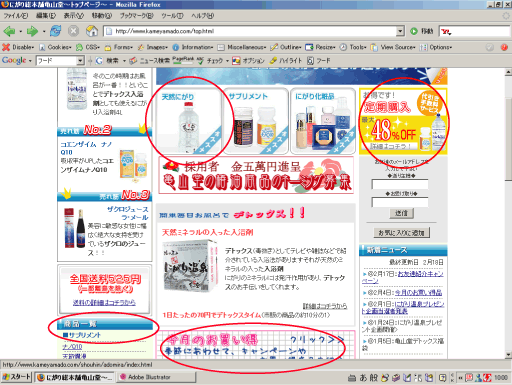The image size is (512, 385).
Task: Expand the URL address bar dropdown
Action: click(x=400, y=31)
